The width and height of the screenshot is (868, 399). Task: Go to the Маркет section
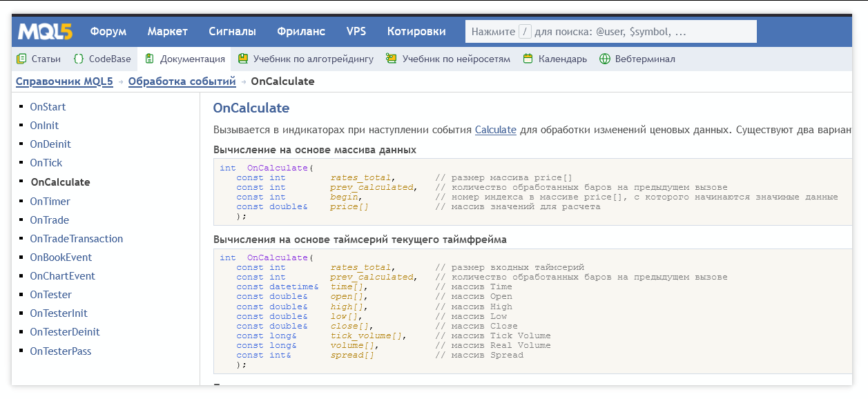pos(167,32)
